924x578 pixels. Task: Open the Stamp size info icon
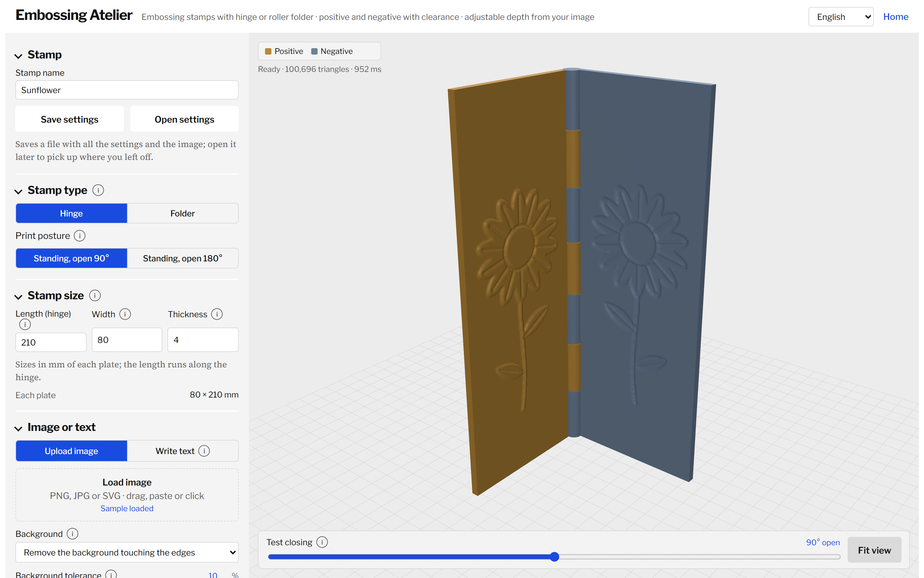[95, 295]
